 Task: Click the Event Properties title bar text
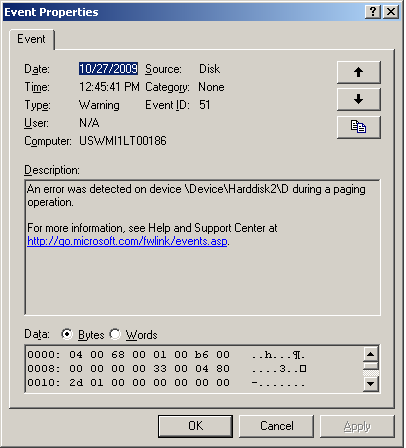pyautogui.click(x=51, y=12)
